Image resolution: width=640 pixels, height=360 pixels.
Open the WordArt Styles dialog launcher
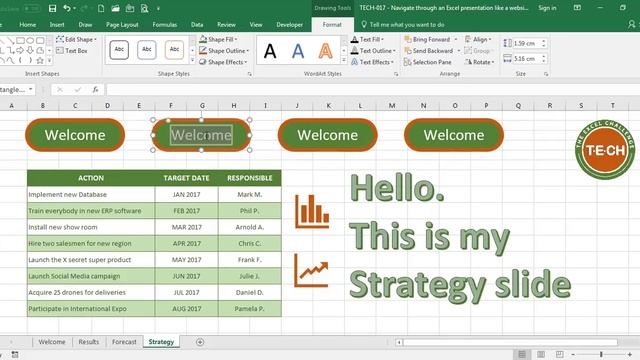[396, 74]
